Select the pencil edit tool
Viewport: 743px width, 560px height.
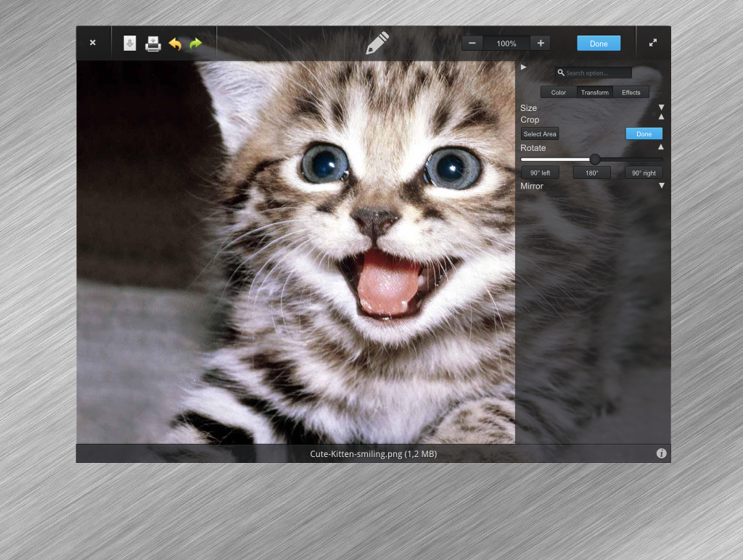coord(377,43)
